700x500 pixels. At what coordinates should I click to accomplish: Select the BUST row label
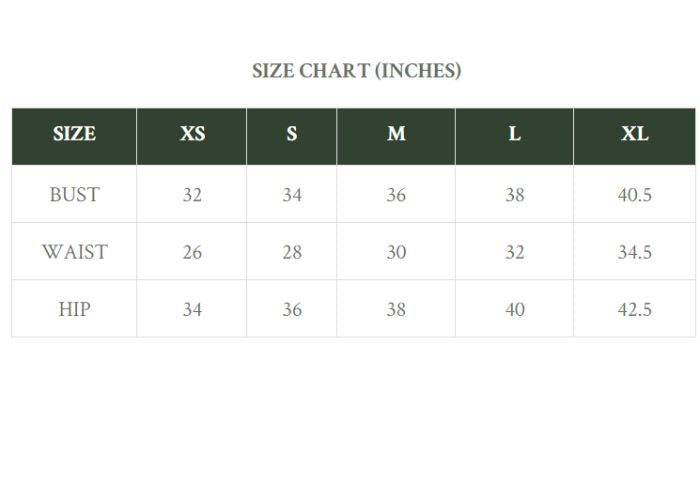(x=74, y=194)
